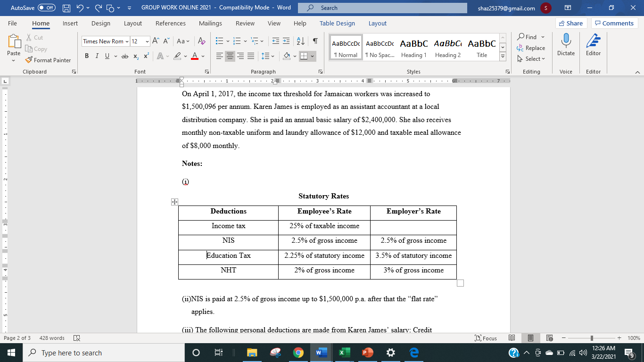Viewport: 644px width, 362px height.
Task: Align text right
Action: pyautogui.click(x=240, y=56)
